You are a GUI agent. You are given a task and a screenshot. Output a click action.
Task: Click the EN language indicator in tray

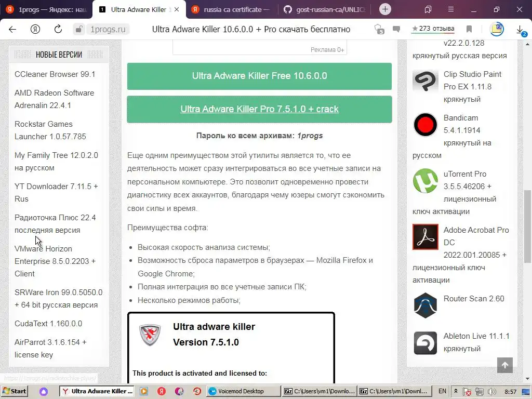tap(442, 391)
